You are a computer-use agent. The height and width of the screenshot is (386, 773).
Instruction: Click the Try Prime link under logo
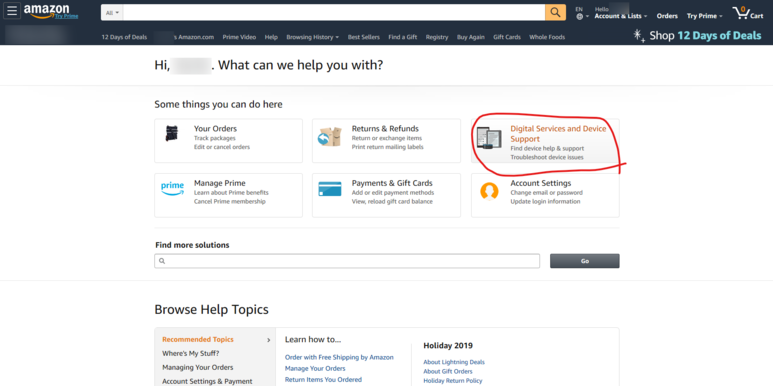point(67,16)
